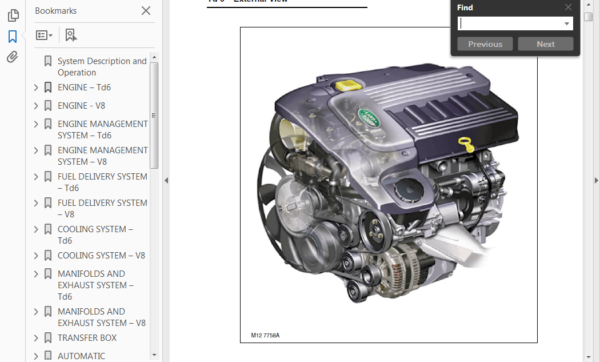Expand the ENGINE – Td6 bookmark

[36, 88]
